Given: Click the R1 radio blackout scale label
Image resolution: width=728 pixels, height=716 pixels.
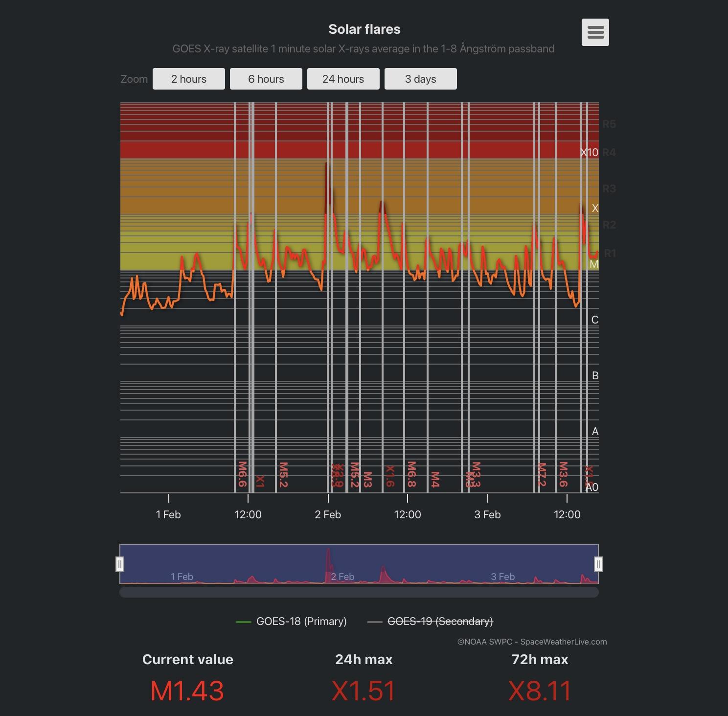Looking at the screenshot, I should tap(610, 253).
